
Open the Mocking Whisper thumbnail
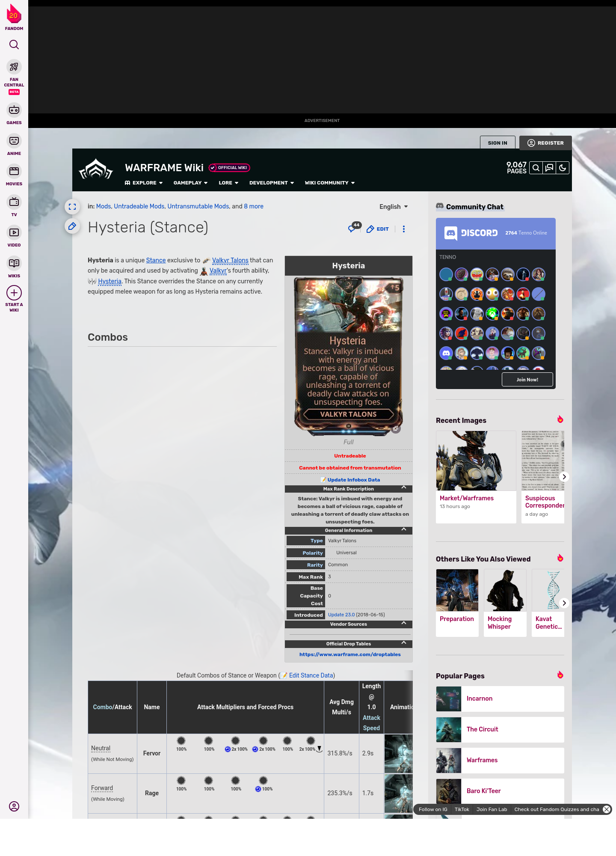pyautogui.click(x=505, y=590)
